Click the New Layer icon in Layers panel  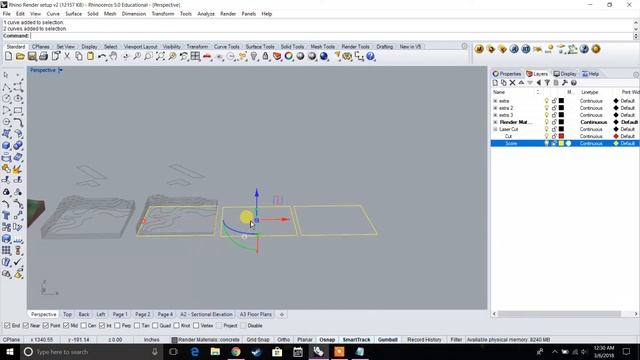tap(495, 83)
